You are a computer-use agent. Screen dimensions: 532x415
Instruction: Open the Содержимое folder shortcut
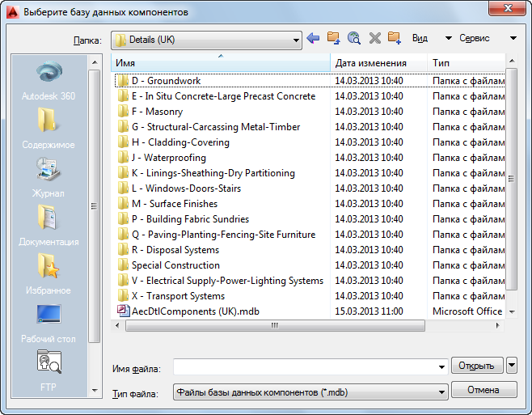49,129
